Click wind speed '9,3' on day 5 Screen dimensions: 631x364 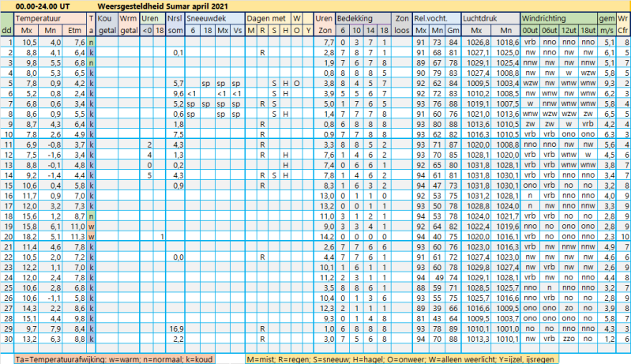(x=609, y=83)
